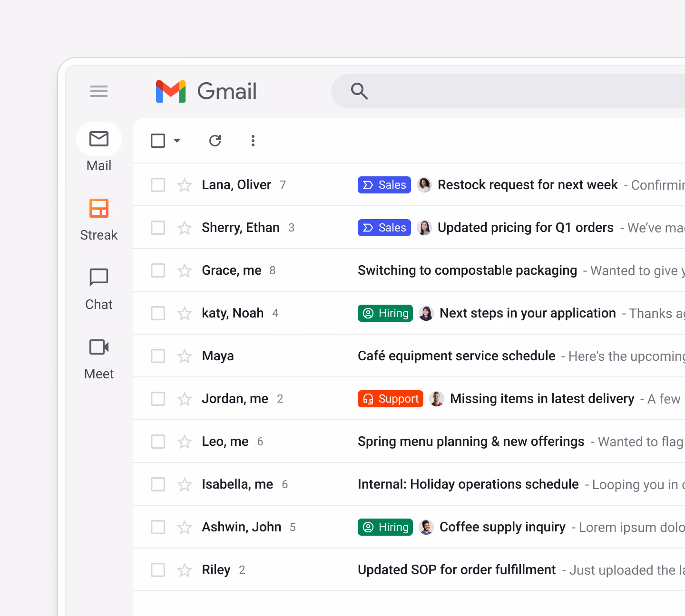Click sender name 'Maya'
Image resolution: width=685 pixels, height=616 pixels.
[x=218, y=356]
